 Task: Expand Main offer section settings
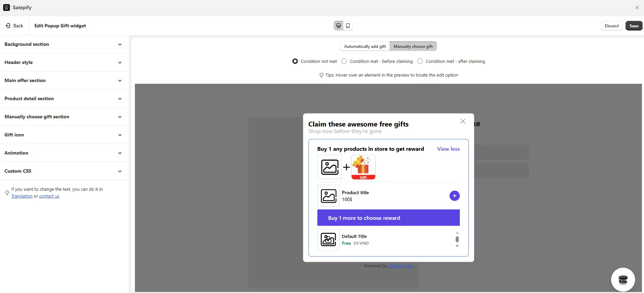click(x=64, y=81)
